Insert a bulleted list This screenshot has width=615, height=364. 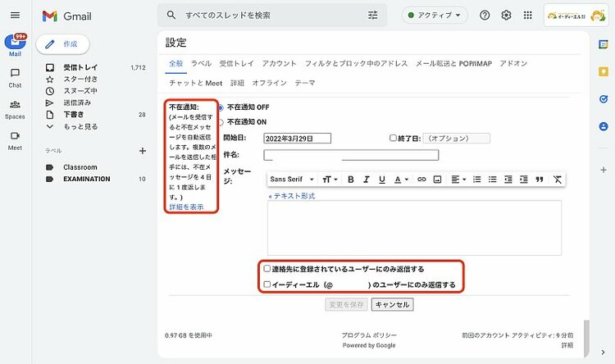492,180
